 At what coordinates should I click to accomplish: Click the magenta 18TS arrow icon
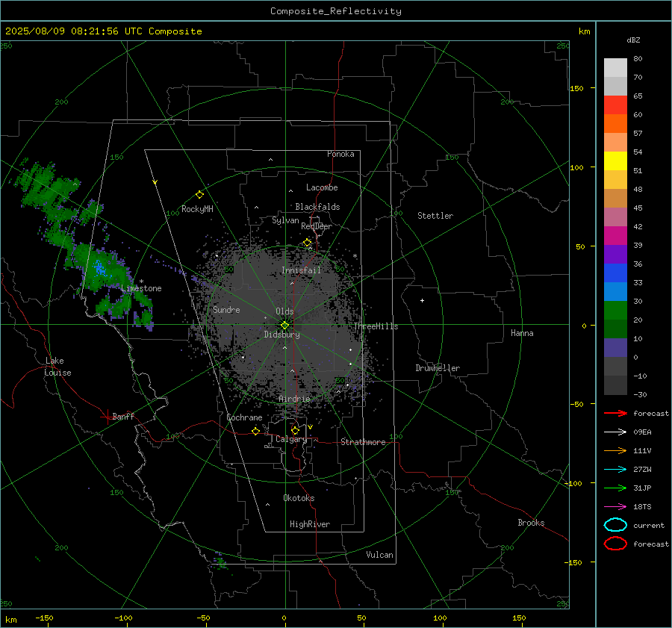click(x=615, y=507)
